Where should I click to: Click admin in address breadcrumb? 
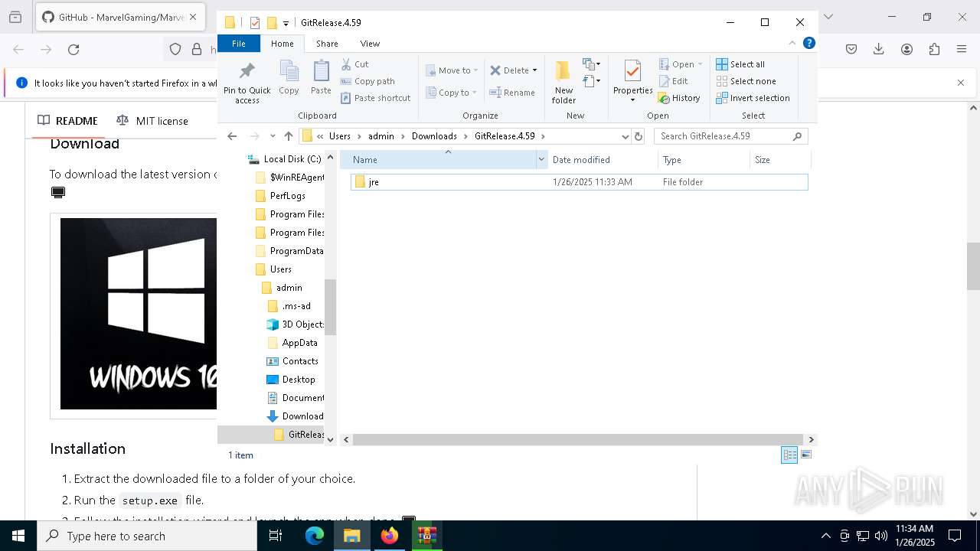(x=381, y=136)
